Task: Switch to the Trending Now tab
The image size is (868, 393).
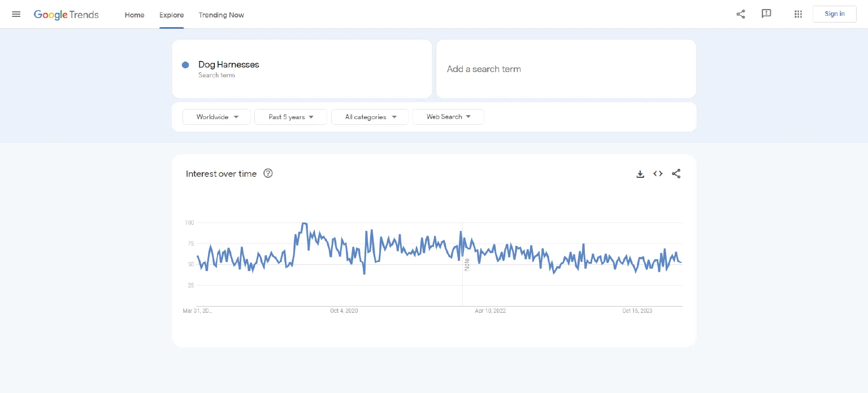Action: [221, 15]
